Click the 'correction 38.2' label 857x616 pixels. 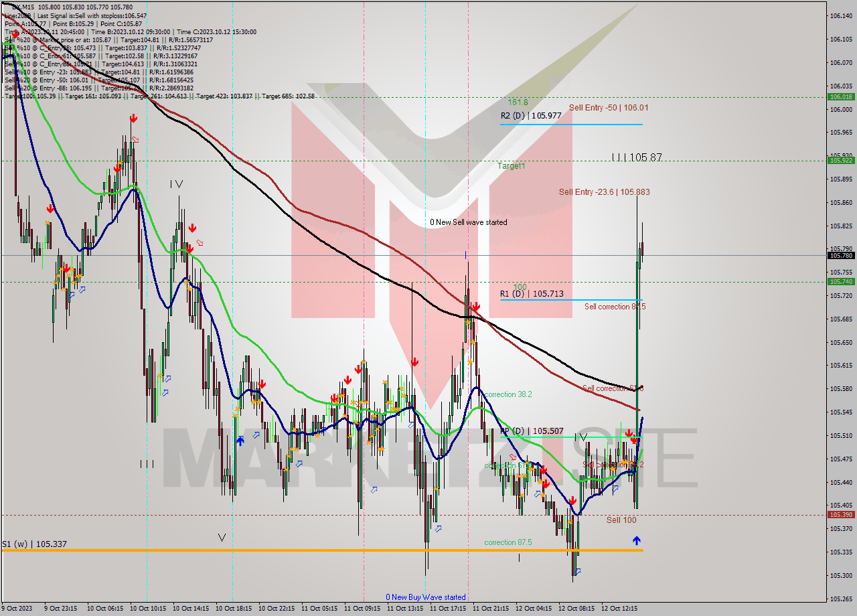tap(508, 394)
